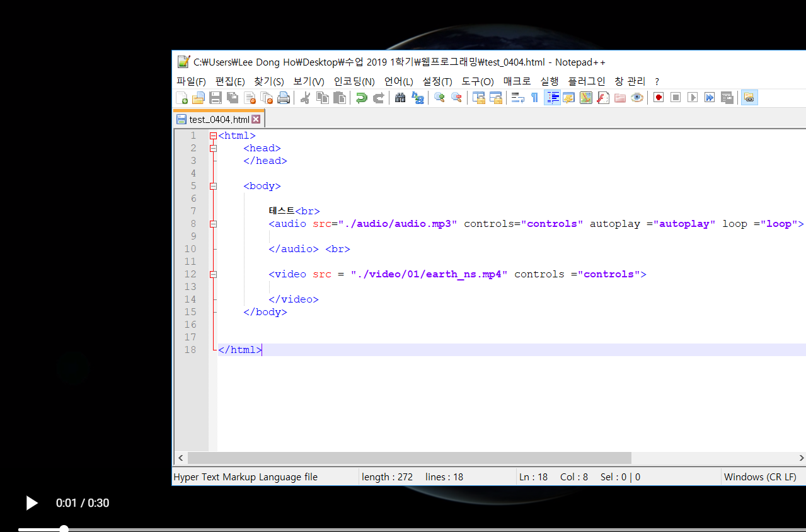
Task: Click the 'length : 272' status bar entry
Action: [x=387, y=477]
